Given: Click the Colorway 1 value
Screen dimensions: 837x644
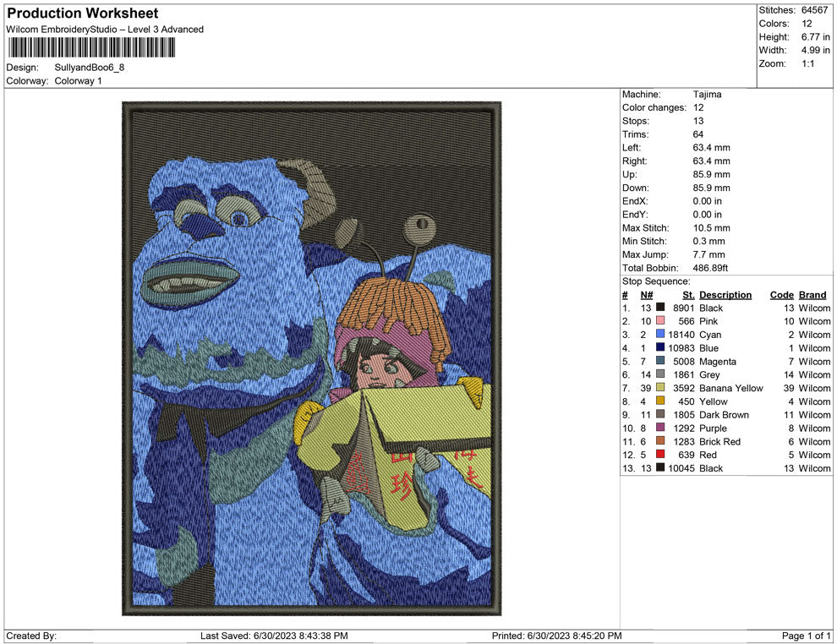Looking at the screenshot, I should tap(78, 81).
